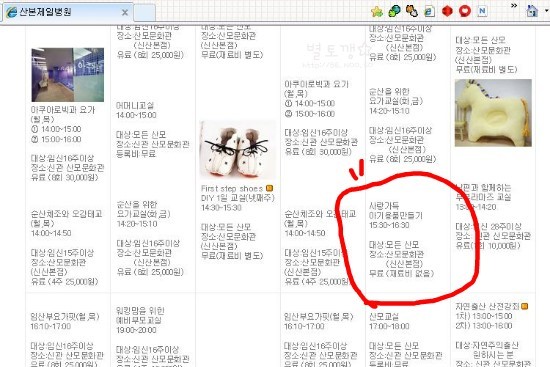Click the red heart bubble icon
The image size is (550, 367).
click(465, 12)
